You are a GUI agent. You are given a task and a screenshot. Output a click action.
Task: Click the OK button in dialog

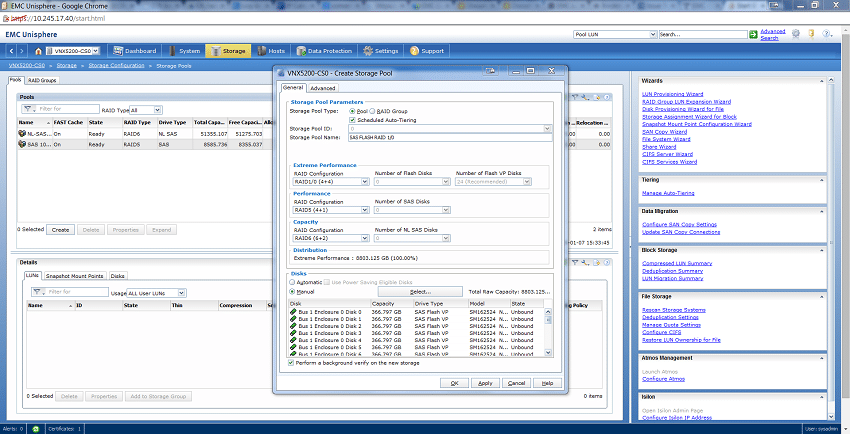pyautogui.click(x=454, y=383)
